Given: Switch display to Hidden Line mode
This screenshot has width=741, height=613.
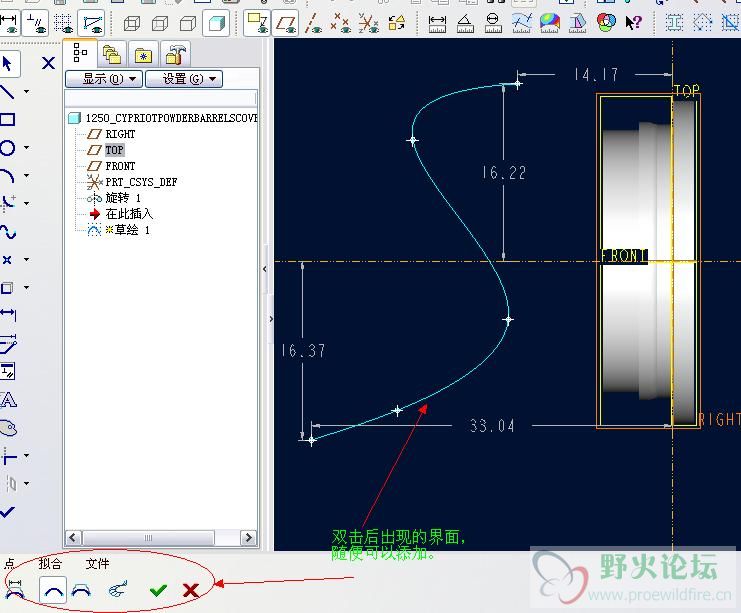Looking at the screenshot, I should [x=160, y=23].
